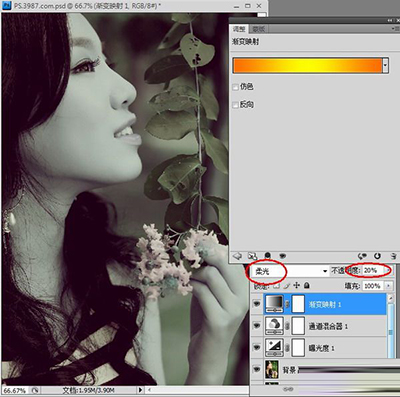Minimize the PS.3987.com.psd document window

coord(237,6)
